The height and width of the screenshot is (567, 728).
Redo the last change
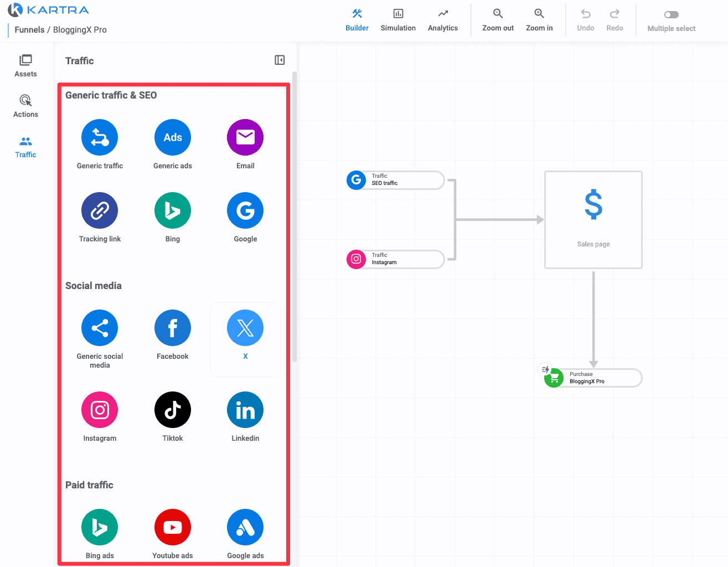615,20
